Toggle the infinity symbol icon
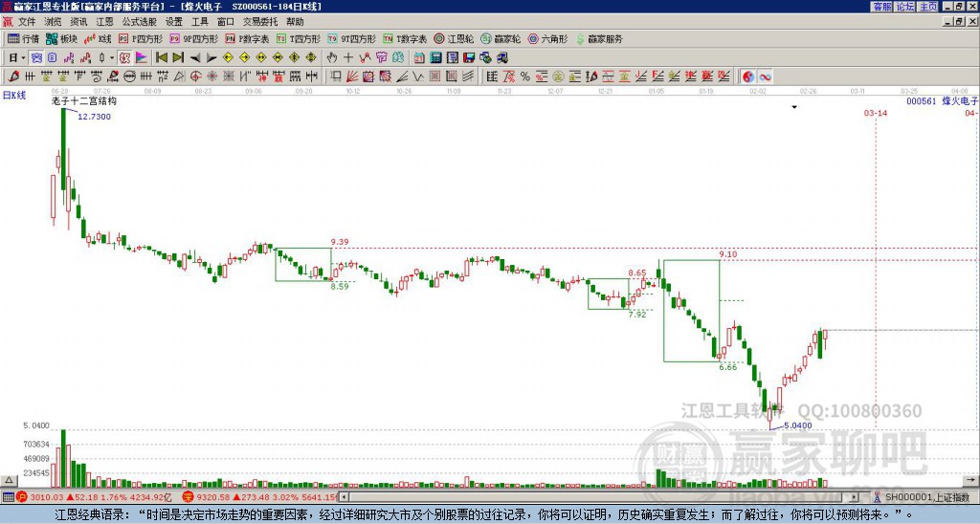The height and width of the screenshot is (524, 980). (765, 76)
